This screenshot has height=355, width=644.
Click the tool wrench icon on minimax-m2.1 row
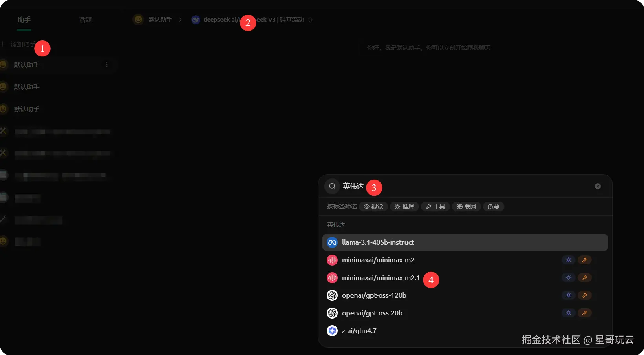584,278
